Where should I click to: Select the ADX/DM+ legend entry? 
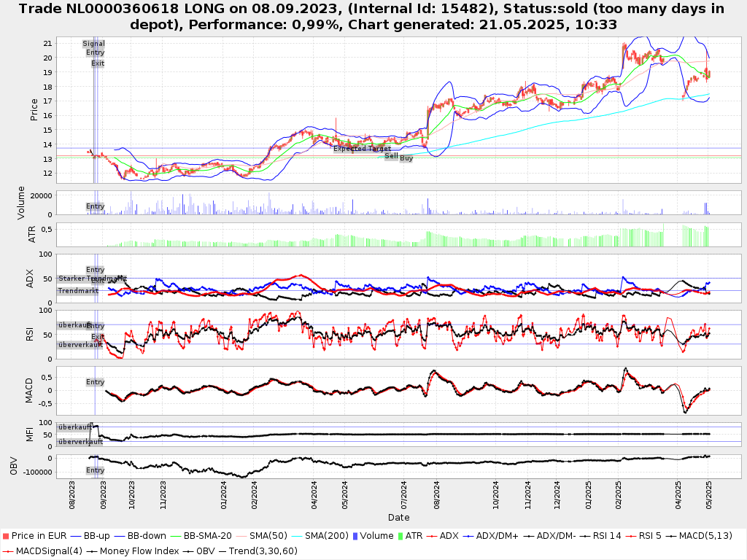click(494, 536)
